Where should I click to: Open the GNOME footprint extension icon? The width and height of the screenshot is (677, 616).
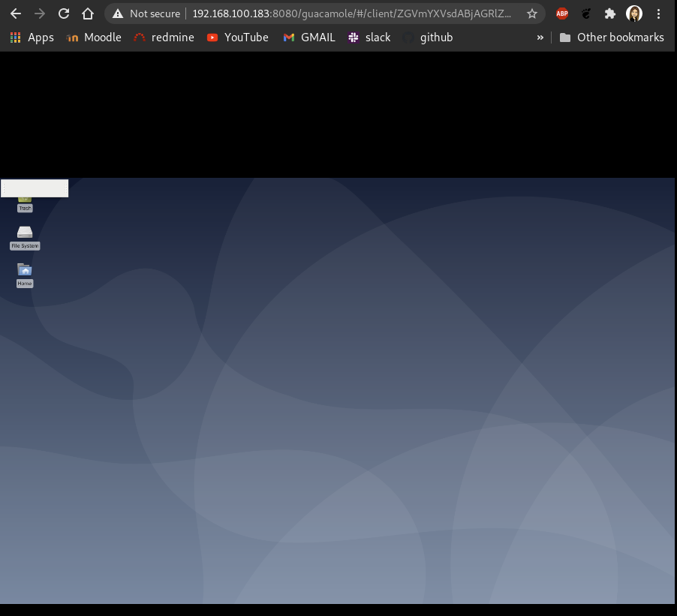[x=586, y=14]
